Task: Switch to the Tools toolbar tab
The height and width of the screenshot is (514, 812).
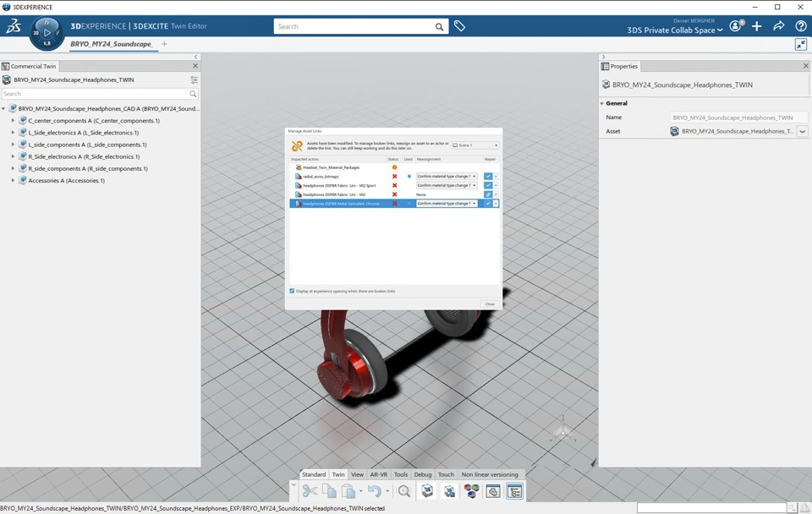Action: tap(401, 474)
